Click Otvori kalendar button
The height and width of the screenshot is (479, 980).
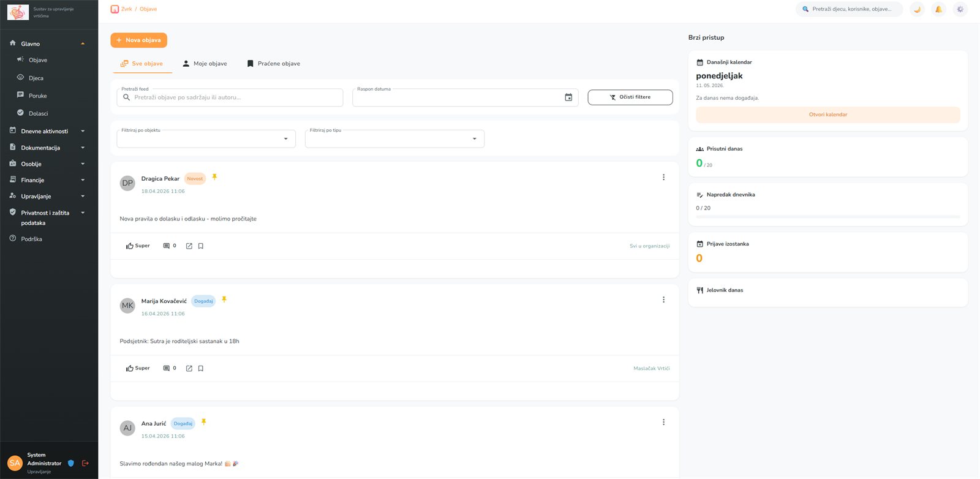pos(828,115)
